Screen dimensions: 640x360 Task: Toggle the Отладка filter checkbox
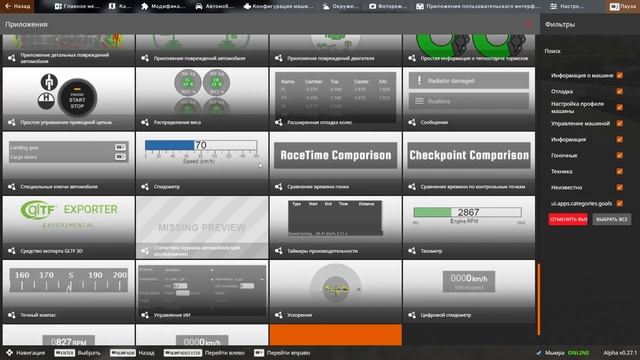point(619,91)
